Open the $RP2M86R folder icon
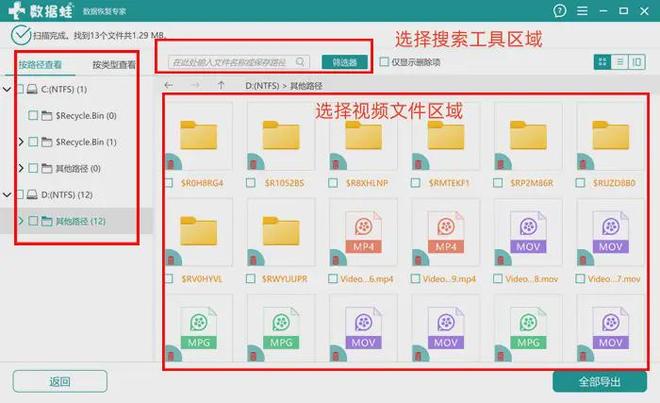660x403 pixels. pos(528,136)
